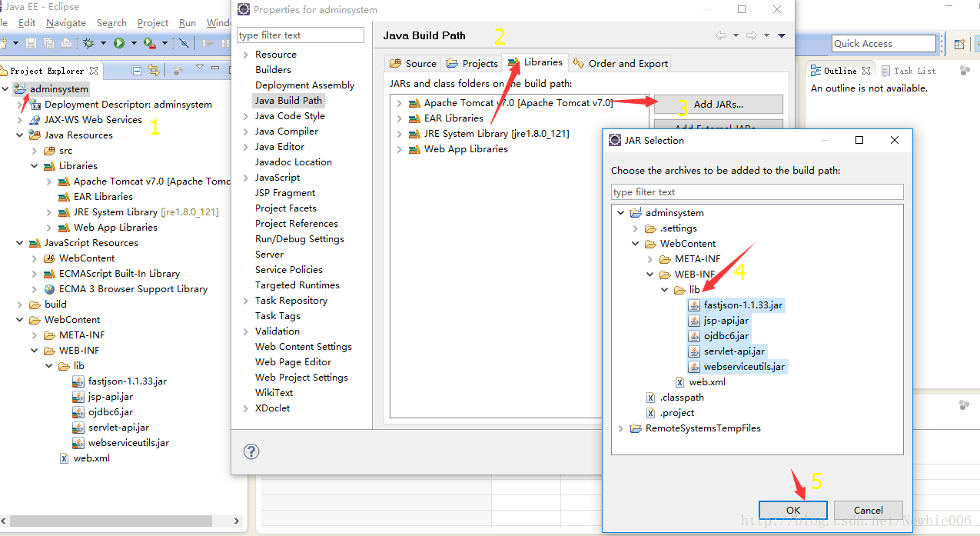Screen dimensions: 980x536
Task: Collapse Java Resources in Project Explorer
Action: [x=20, y=135]
